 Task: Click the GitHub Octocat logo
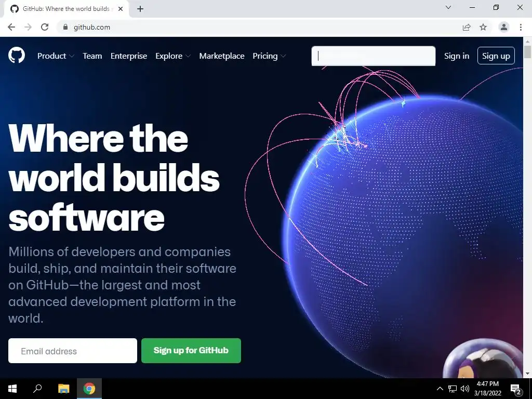[17, 55]
